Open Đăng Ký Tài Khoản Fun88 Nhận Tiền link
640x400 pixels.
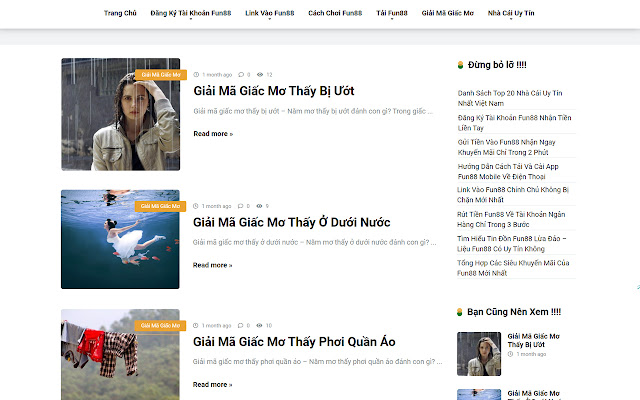click(x=514, y=122)
